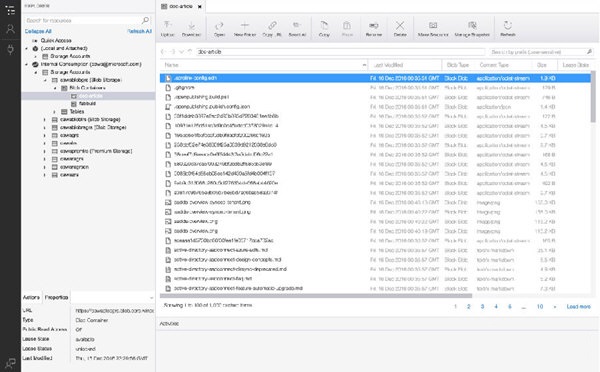This screenshot has width=600, height=372.
Task: Click the Collapse All link
Action: click(38, 31)
